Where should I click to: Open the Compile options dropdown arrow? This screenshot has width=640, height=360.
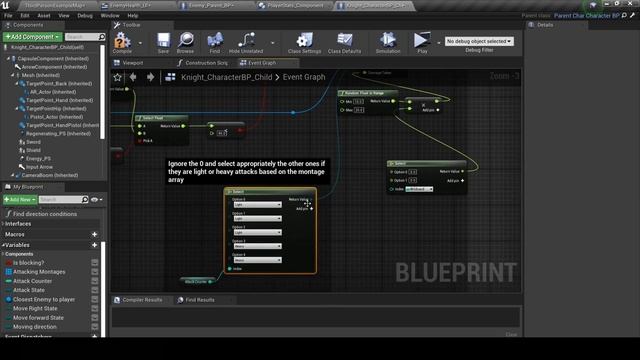(x=140, y=43)
